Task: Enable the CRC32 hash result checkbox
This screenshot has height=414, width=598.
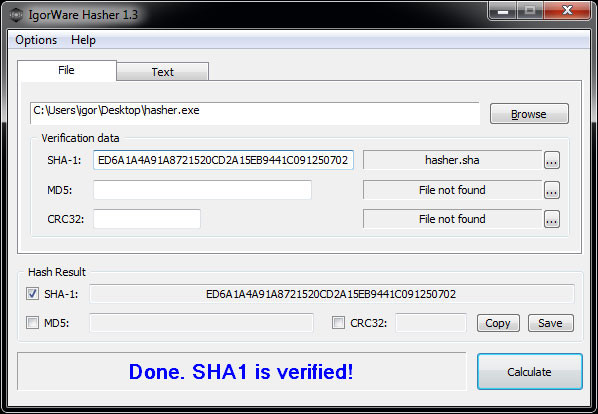Action: 338,323
